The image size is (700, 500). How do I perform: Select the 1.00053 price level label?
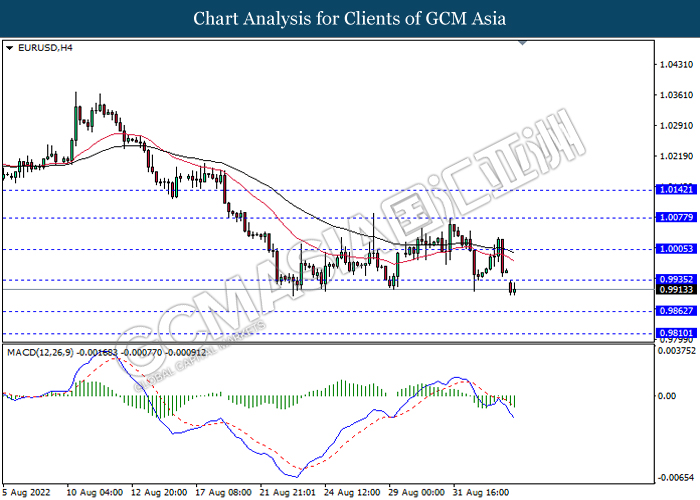point(676,249)
